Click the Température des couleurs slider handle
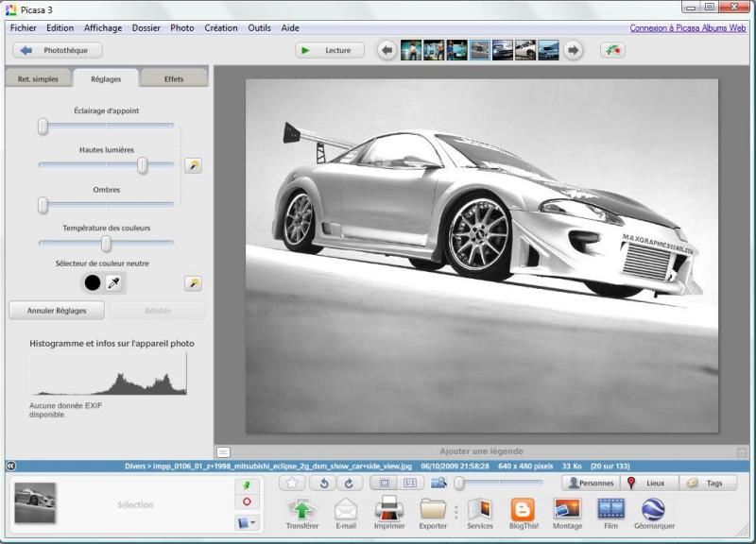The width and height of the screenshot is (756, 544). pyautogui.click(x=106, y=244)
